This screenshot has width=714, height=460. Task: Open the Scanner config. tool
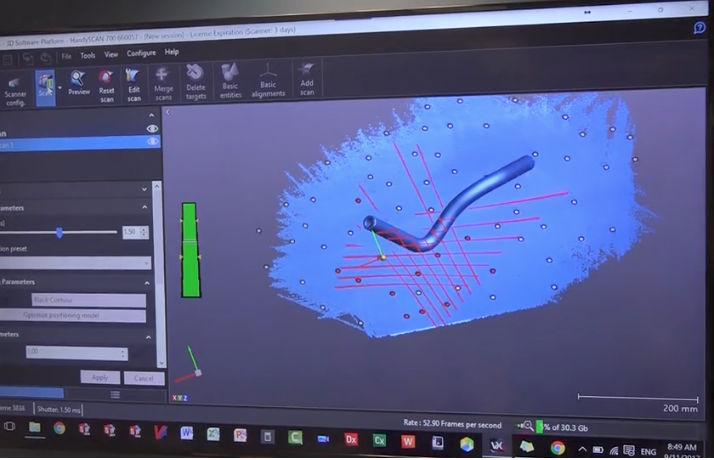tap(15, 92)
